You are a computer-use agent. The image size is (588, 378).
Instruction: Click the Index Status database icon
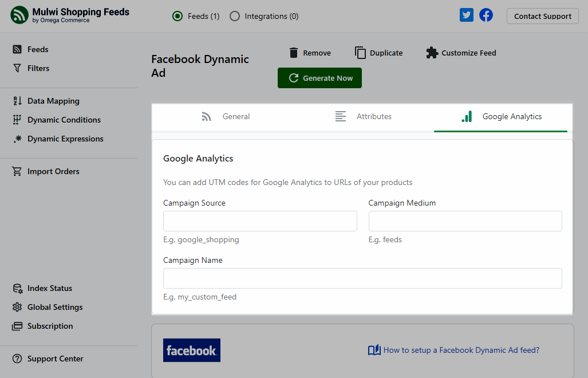[x=17, y=288]
